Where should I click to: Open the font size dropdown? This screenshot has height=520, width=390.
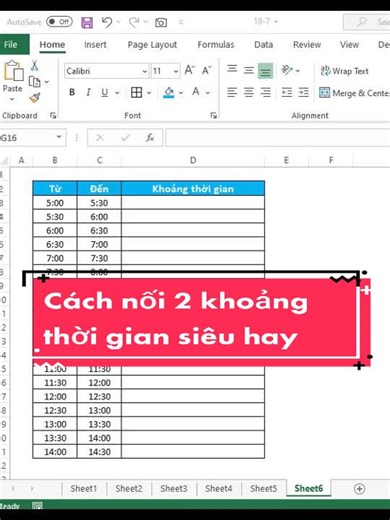click(176, 71)
